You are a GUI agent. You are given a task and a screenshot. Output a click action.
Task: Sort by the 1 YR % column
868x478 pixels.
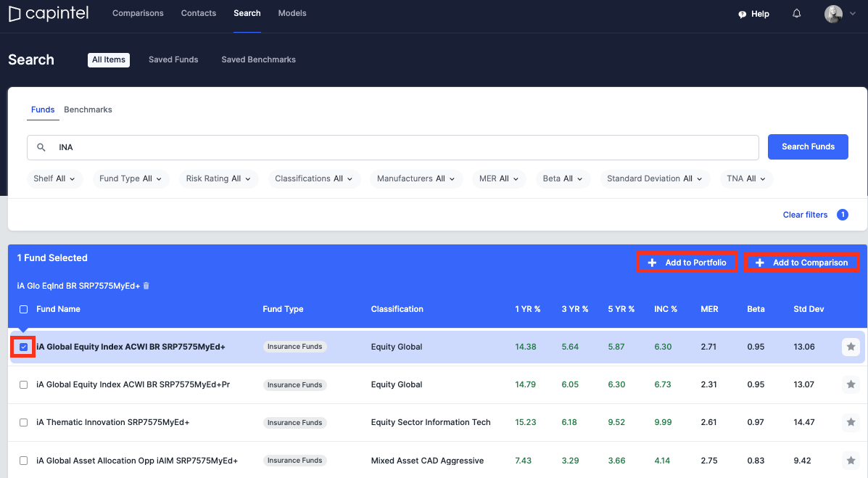[x=528, y=309]
